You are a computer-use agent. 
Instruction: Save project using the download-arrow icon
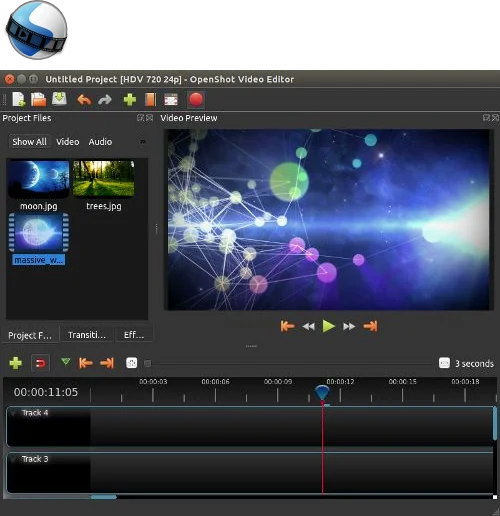[x=59, y=99]
